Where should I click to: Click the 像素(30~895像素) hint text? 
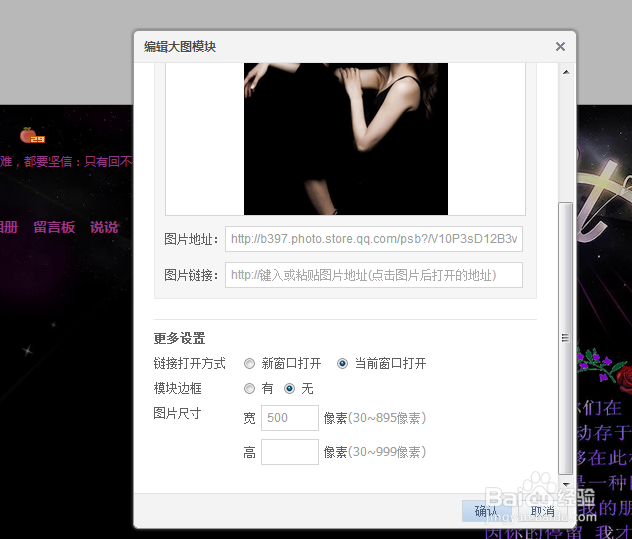coord(375,418)
